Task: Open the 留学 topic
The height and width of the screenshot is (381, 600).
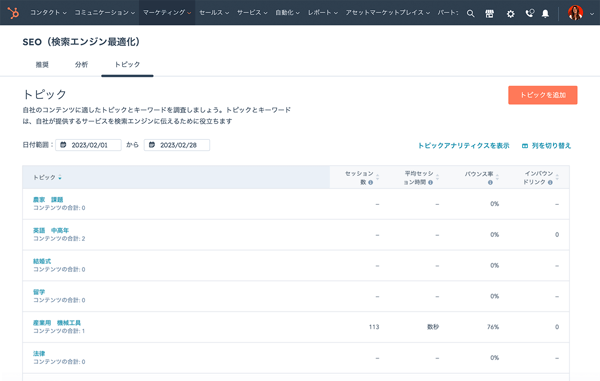Action: 39,292
